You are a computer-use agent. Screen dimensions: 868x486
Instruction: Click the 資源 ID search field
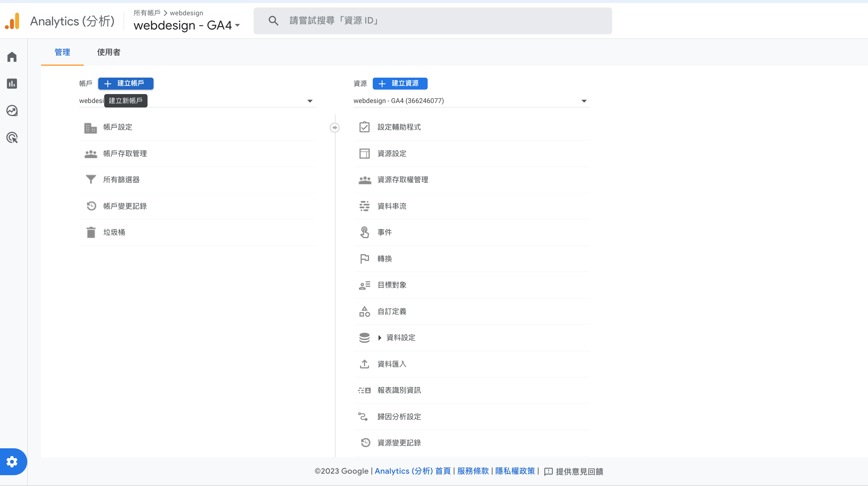[x=433, y=21]
